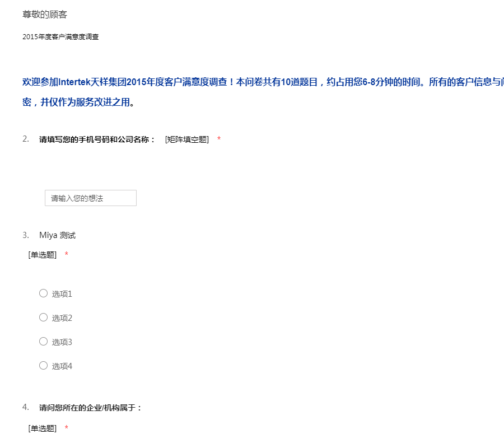Click question number 3 label
Viewport: 504px width, 448px height.
click(26, 235)
